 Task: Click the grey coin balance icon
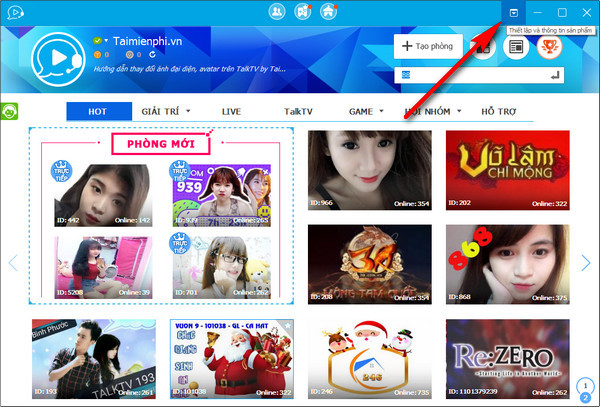(129, 55)
